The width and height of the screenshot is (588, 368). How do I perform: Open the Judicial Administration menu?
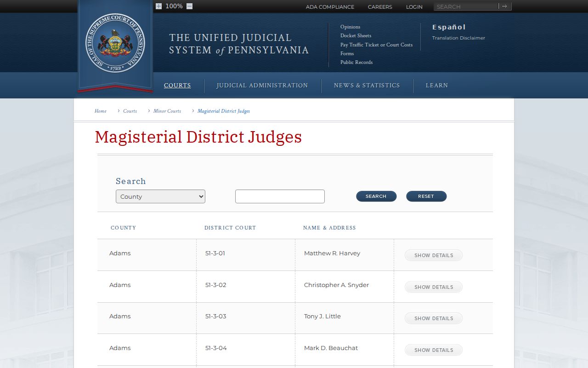[x=262, y=86]
